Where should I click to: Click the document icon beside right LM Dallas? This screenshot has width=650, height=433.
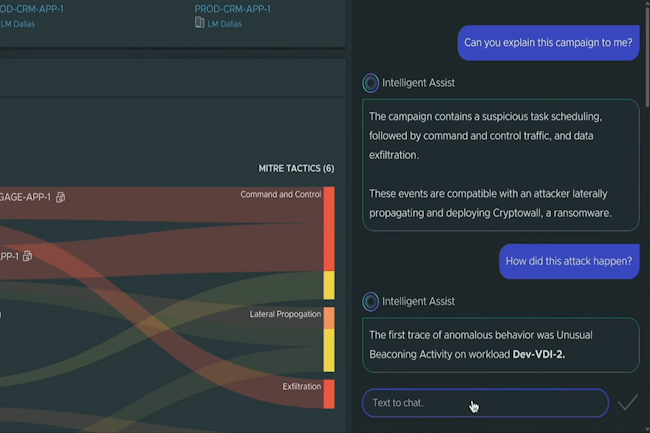[200, 23]
